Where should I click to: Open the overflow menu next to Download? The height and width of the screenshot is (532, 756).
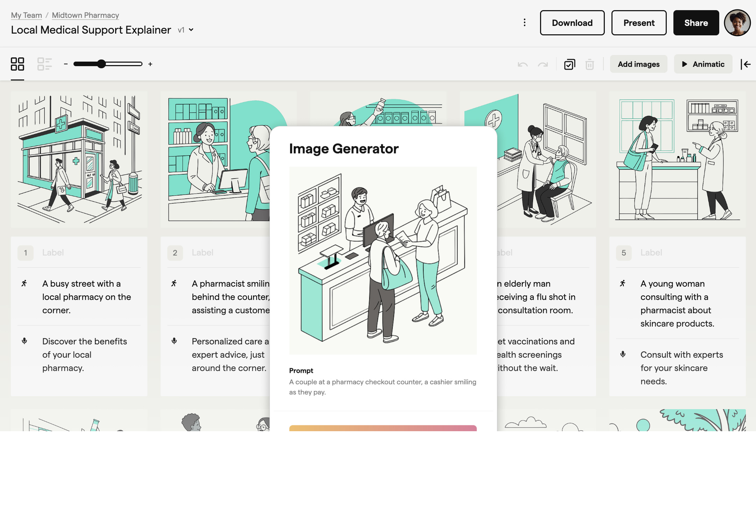[524, 22]
